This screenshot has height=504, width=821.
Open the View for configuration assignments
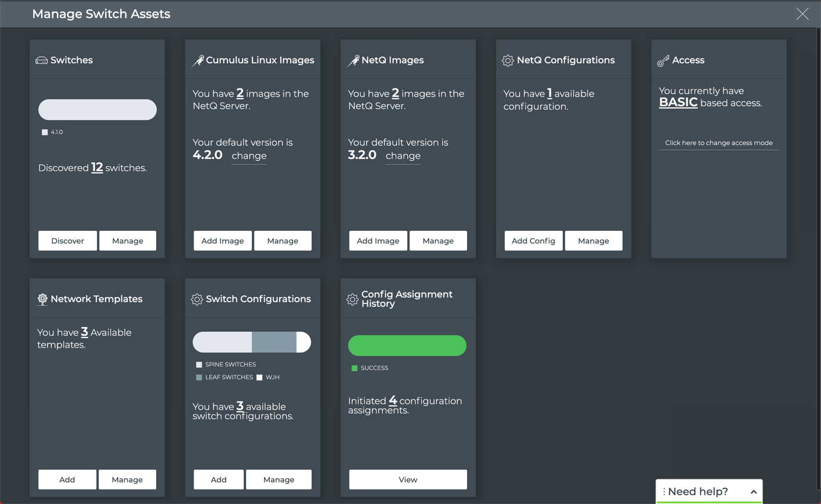(407, 480)
